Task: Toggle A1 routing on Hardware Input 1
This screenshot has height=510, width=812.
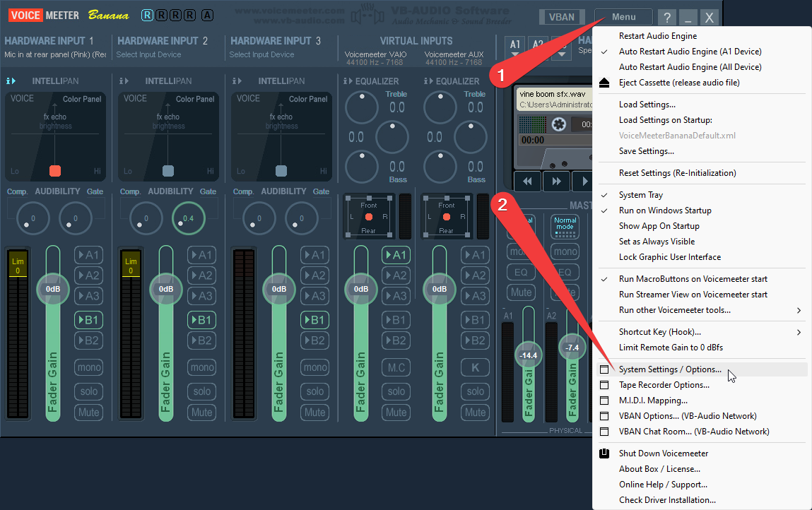Action: pos(88,255)
